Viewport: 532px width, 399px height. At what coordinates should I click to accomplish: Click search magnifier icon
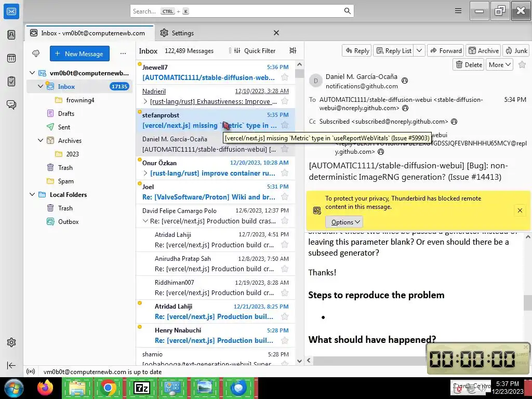click(348, 11)
